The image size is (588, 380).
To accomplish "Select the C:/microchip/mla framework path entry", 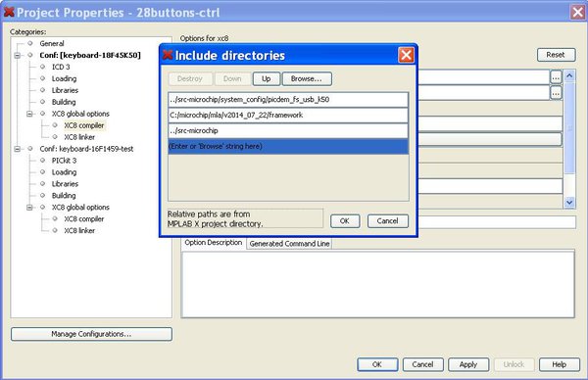I will (288, 115).
